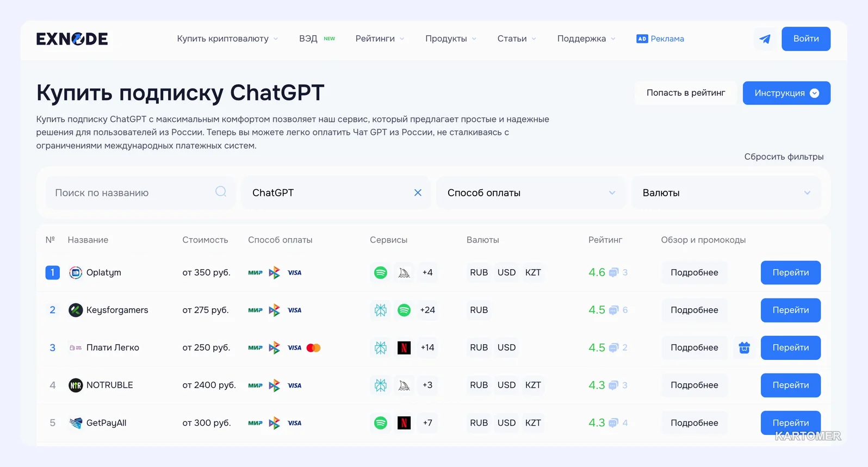Click Перейти for NOTRUBLE

pos(791,385)
